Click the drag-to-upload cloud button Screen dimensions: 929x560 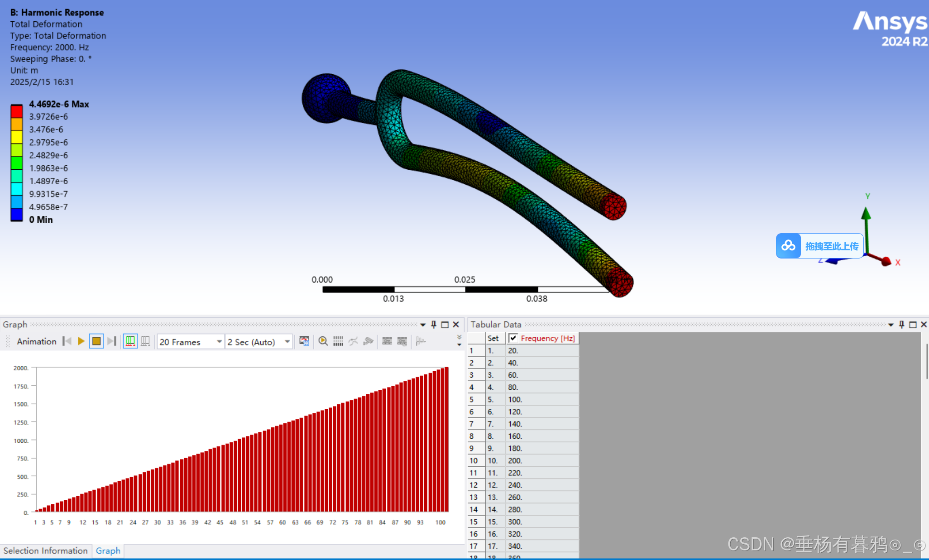pyautogui.click(x=819, y=246)
